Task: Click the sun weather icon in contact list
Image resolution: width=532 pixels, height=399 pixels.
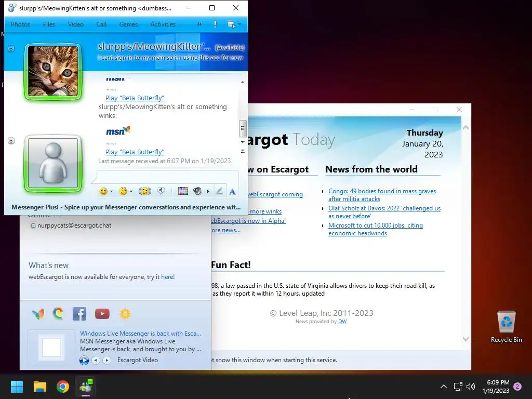Action: click(x=125, y=314)
